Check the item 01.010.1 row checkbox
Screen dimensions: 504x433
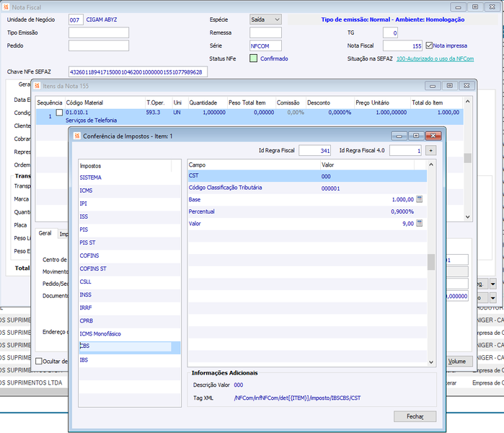(x=59, y=113)
